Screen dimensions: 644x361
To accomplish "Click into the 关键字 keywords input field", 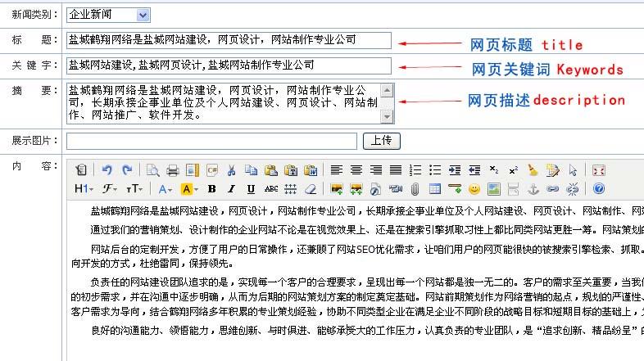I will [x=229, y=65].
